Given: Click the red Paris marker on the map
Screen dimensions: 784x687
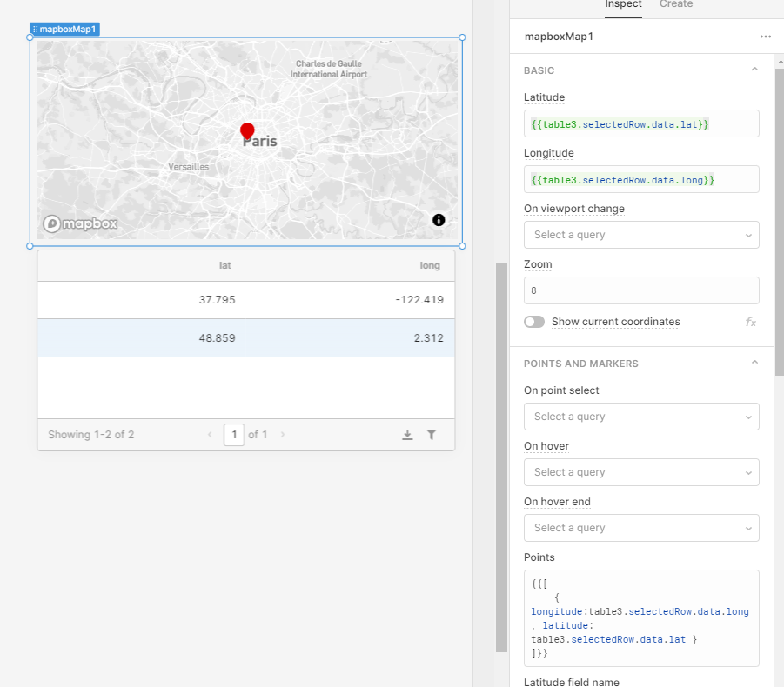Looking at the screenshot, I should (x=247, y=132).
